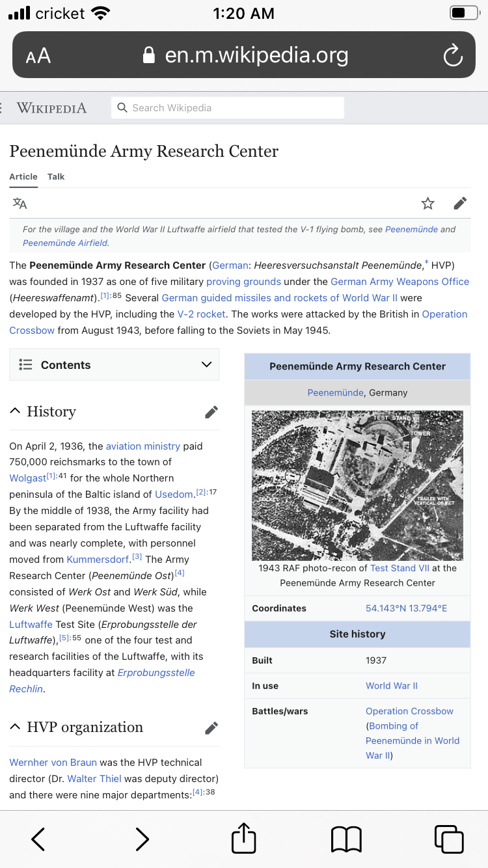The width and height of the screenshot is (488, 868).
Task: Open the infobox Peenemünde, Germany link
Action: tap(336, 393)
